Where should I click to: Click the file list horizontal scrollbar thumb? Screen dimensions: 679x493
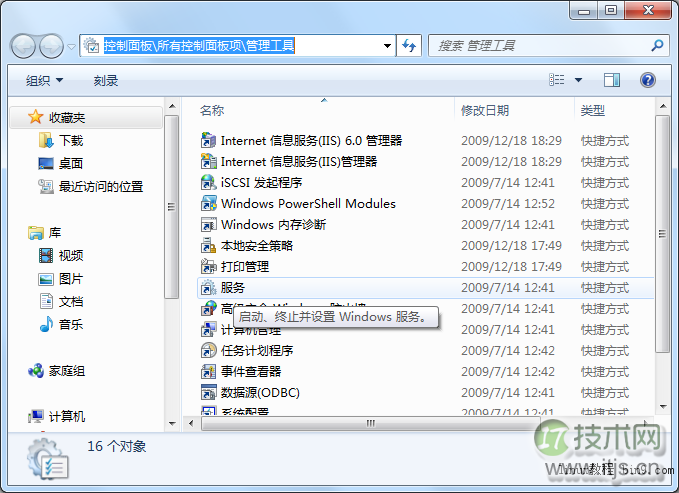coord(370,423)
